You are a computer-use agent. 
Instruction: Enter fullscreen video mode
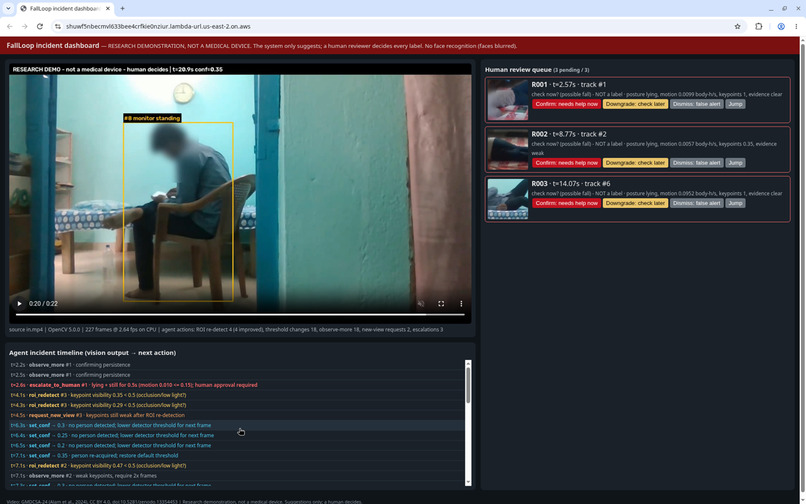pyautogui.click(x=441, y=303)
